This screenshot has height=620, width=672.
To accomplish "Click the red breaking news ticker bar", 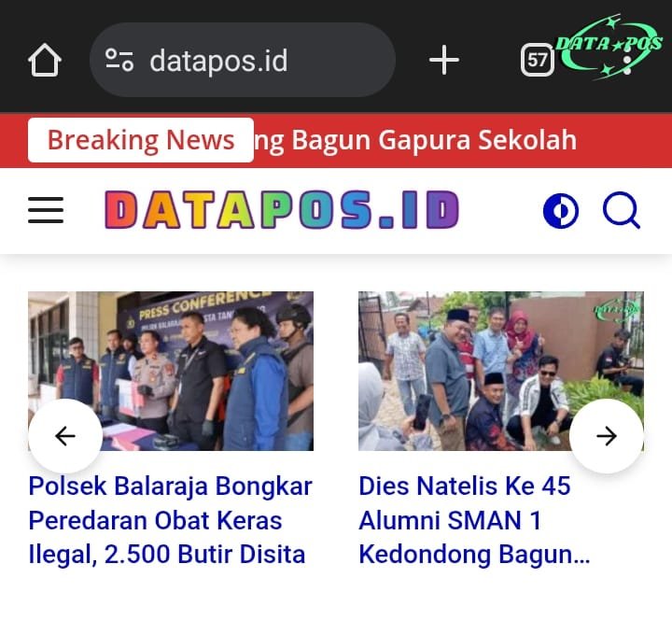I will point(336,140).
